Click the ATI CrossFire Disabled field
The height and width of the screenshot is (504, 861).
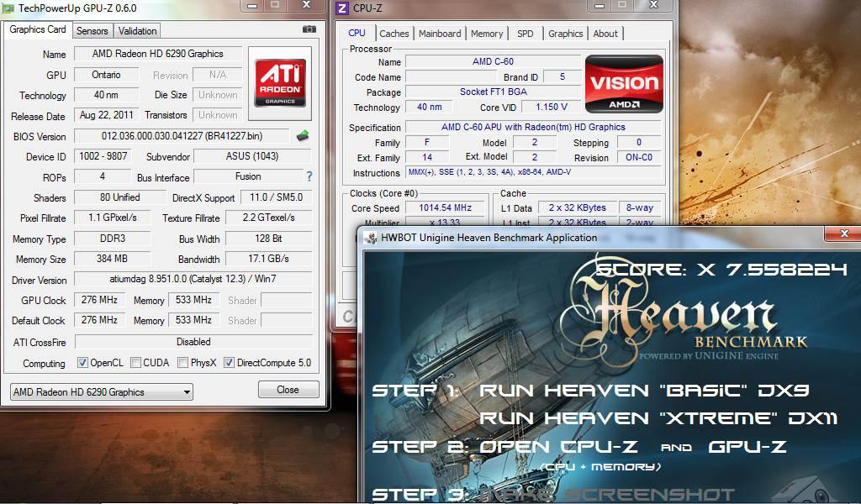tap(193, 342)
